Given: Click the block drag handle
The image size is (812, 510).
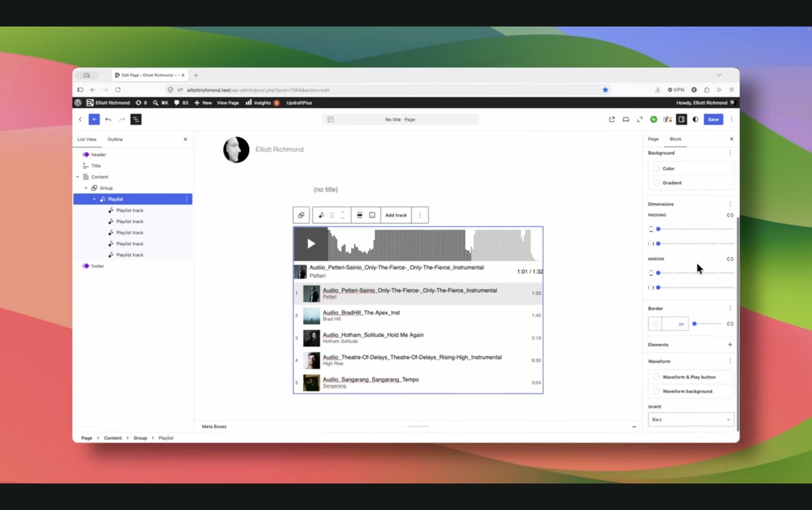Looking at the screenshot, I should (332, 215).
